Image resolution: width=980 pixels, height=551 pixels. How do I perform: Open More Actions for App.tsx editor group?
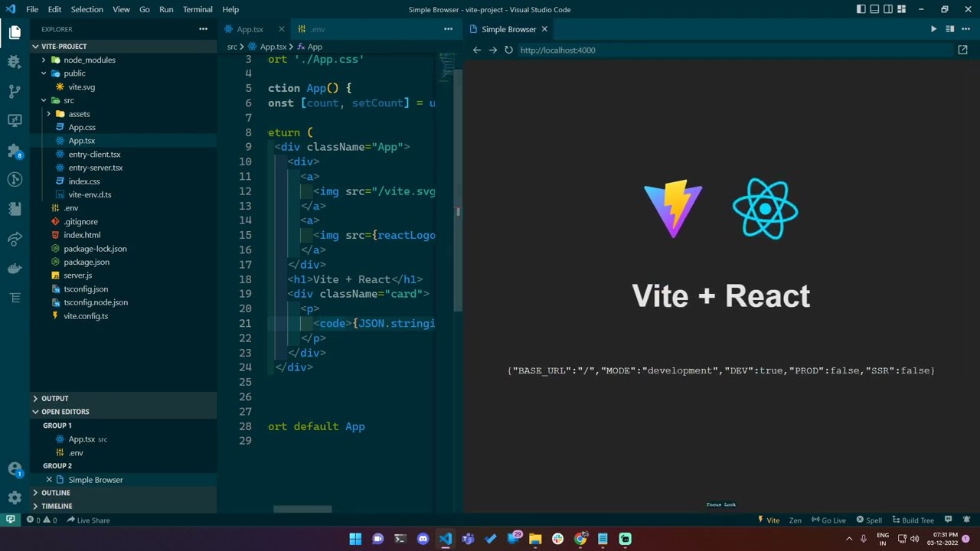click(448, 29)
